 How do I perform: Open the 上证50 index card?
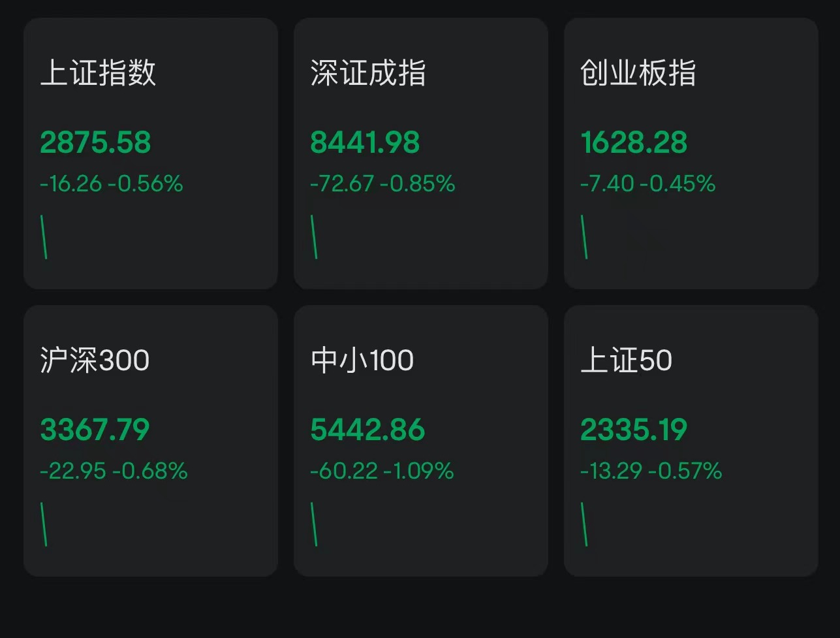[691, 439]
